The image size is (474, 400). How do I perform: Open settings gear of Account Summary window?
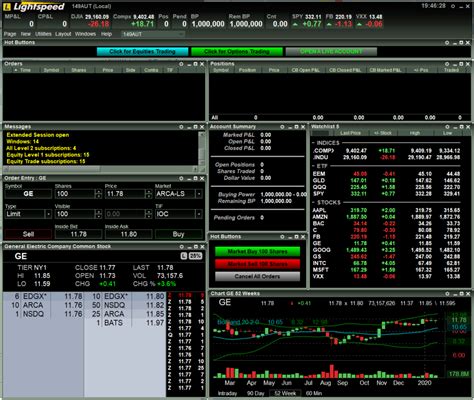pos(282,127)
